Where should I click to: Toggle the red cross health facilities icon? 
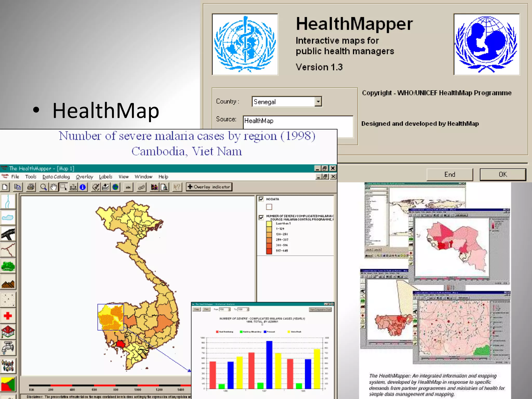point(8,316)
